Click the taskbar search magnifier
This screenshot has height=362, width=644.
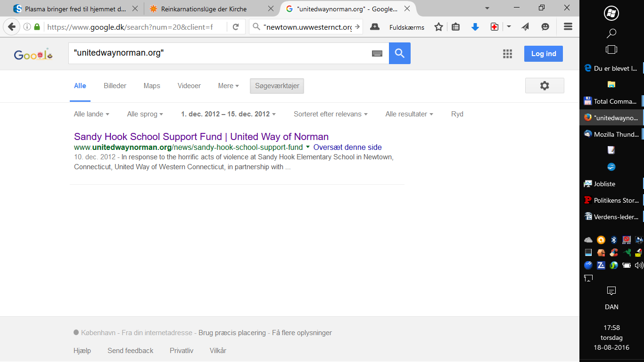(611, 33)
